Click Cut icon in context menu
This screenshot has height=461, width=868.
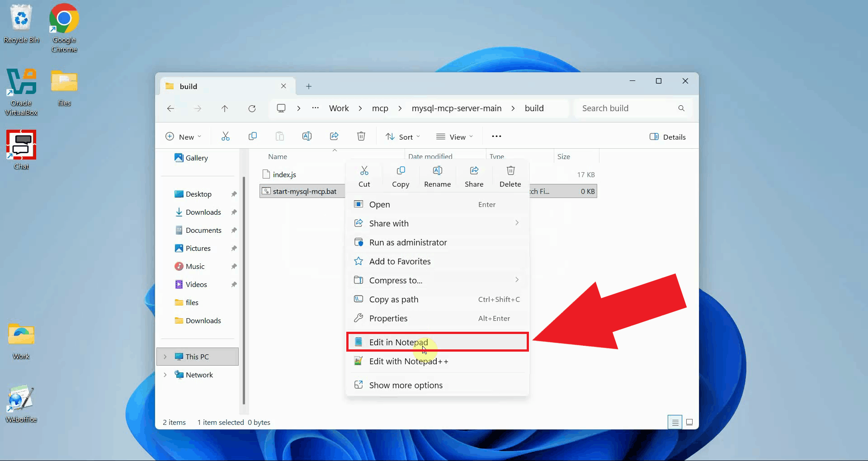[x=364, y=171]
